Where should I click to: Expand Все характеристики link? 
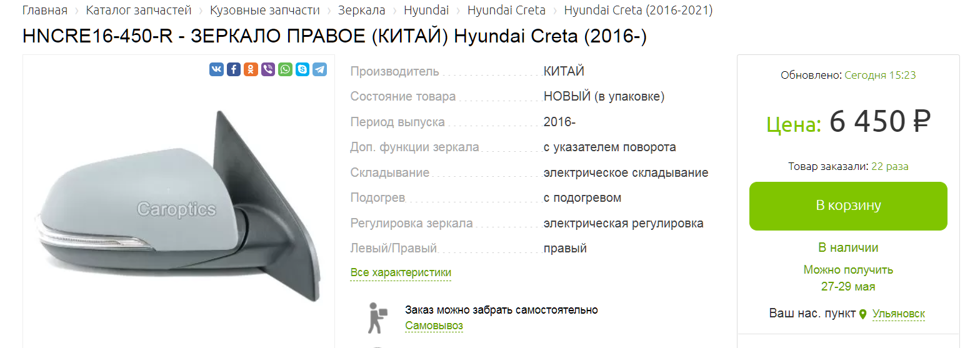401,272
